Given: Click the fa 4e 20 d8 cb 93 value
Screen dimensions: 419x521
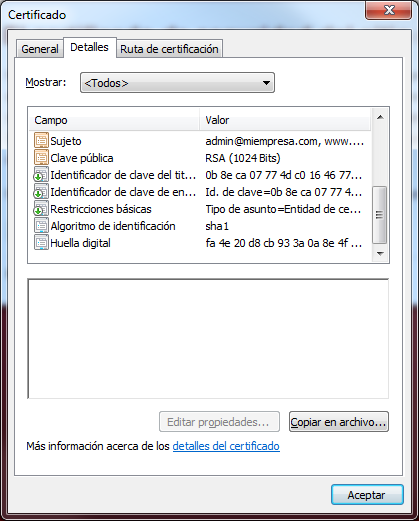Looking at the screenshot, I should point(284,243).
